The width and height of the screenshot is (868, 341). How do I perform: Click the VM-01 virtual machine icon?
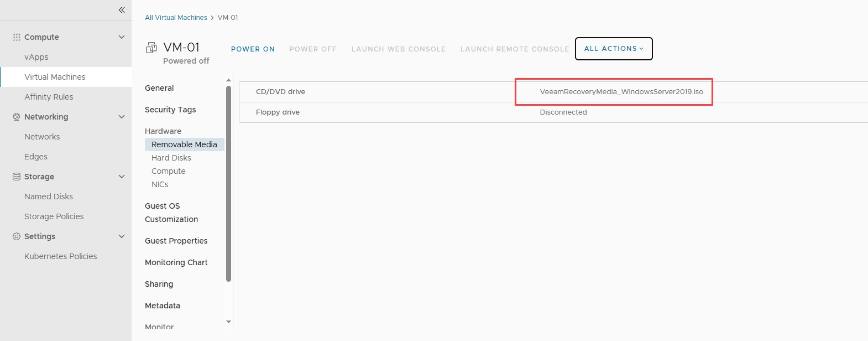tap(151, 48)
